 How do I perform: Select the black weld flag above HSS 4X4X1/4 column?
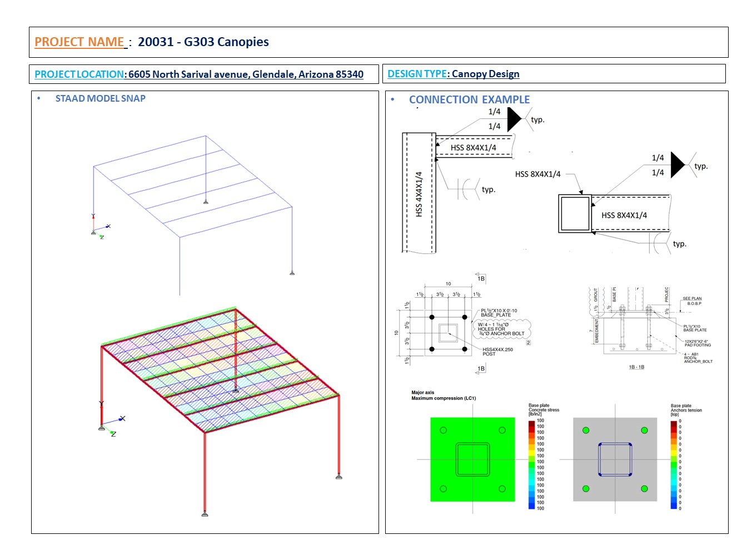(x=514, y=119)
